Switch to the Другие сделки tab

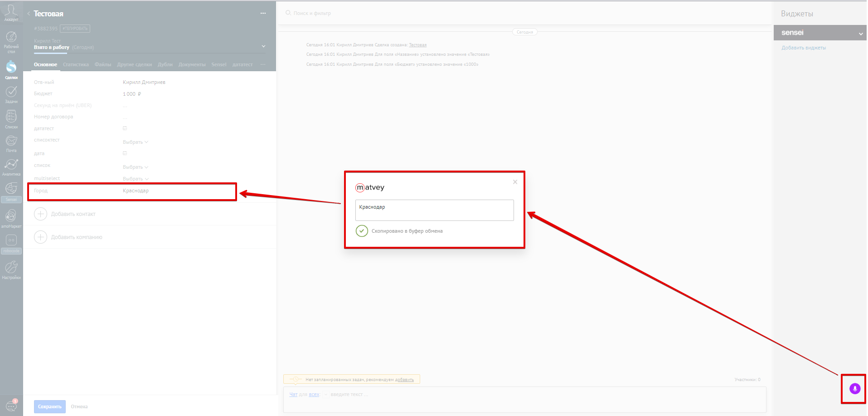[135, 64]
